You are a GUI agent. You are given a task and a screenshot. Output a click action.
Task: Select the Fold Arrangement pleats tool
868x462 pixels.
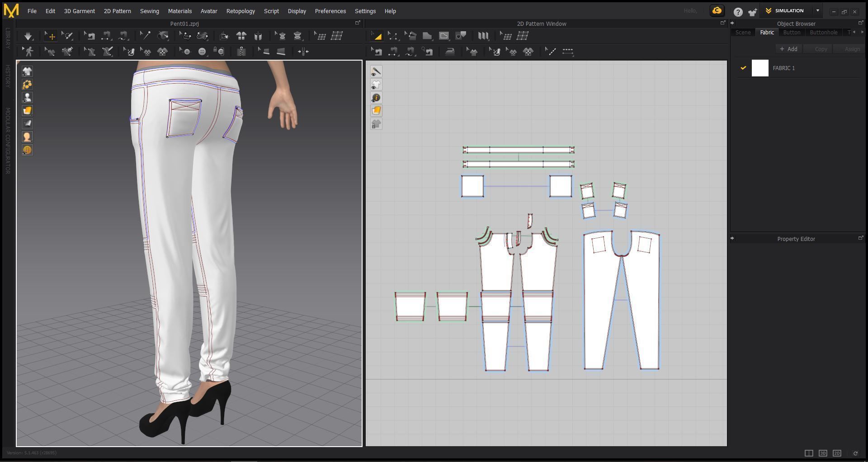click(483, 36)
